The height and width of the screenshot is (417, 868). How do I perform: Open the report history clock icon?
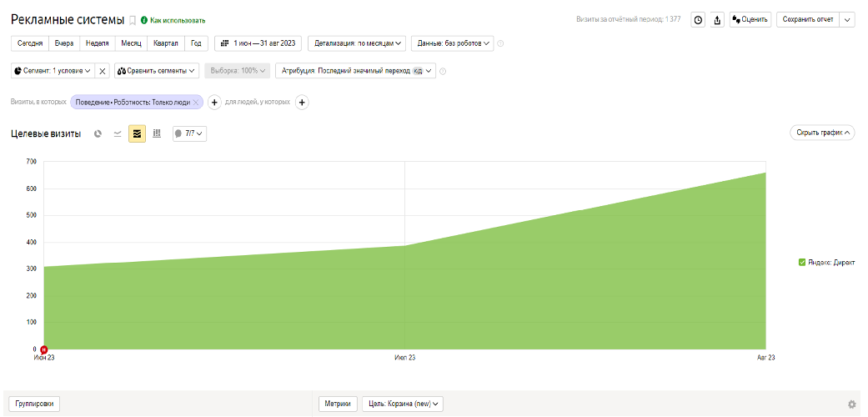[x=698, y=20]
